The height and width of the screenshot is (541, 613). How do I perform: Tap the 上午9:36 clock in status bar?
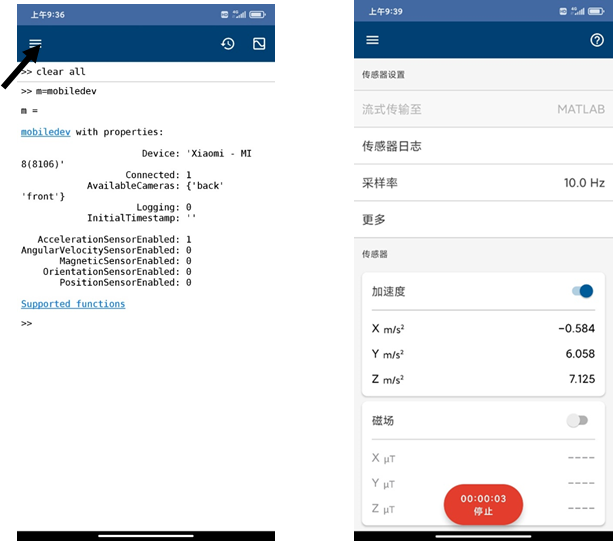(x=48, y=15)
